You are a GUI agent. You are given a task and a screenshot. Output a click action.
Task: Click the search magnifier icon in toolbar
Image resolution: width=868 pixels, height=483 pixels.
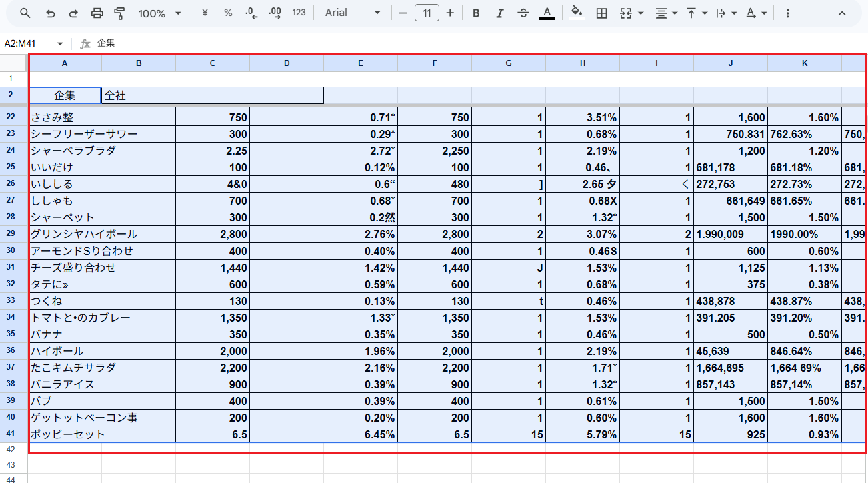click(25, 13)
